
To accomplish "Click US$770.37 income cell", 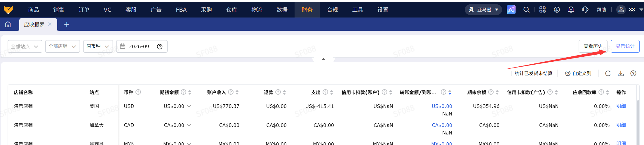I will tap(226, 106).
